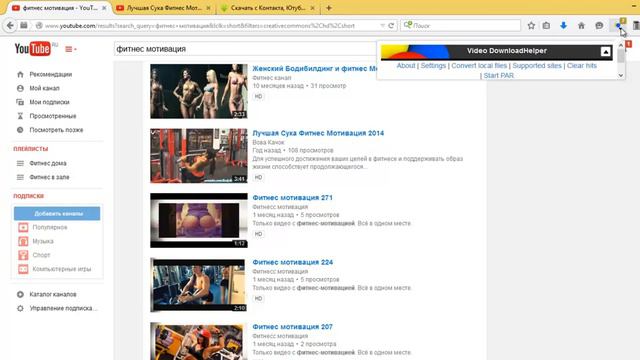Click the Музыка channel icon

(x=23, y=241)
